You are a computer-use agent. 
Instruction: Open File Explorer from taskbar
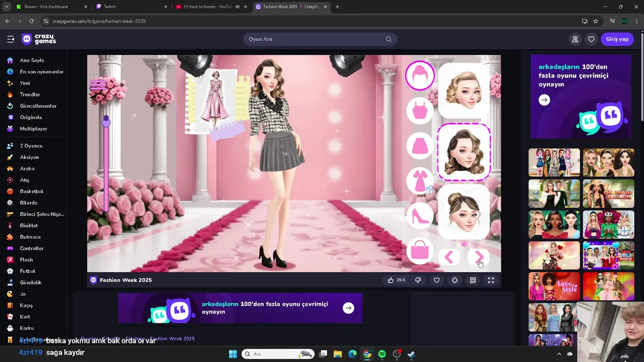(338, 354)
